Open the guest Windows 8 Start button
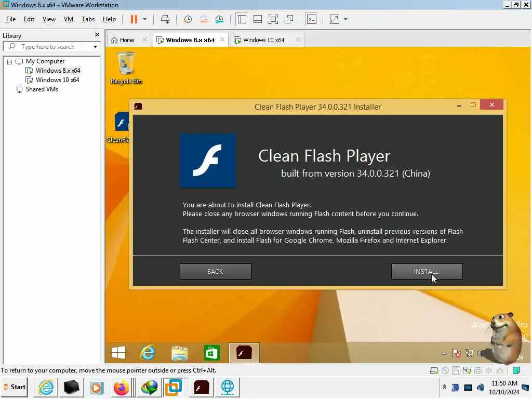The height and width of the screenshot is (399, 532). (118, 353)
